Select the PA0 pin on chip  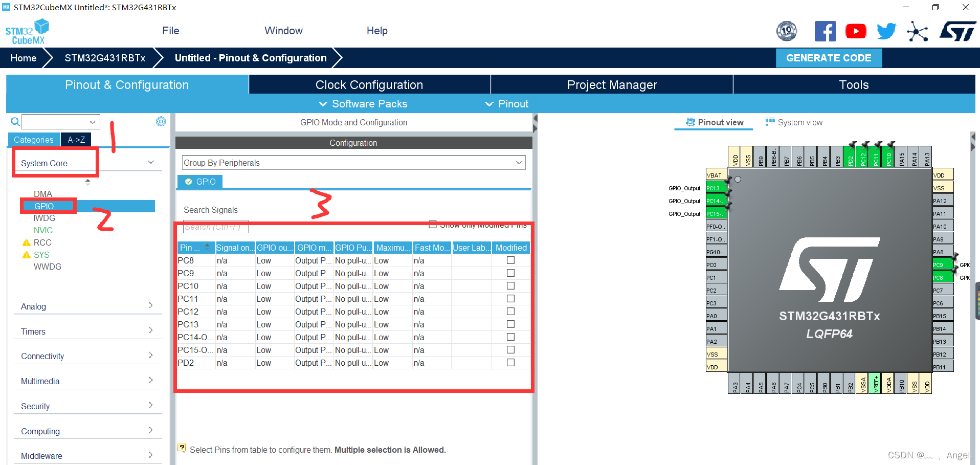click(x=716, y=316)
